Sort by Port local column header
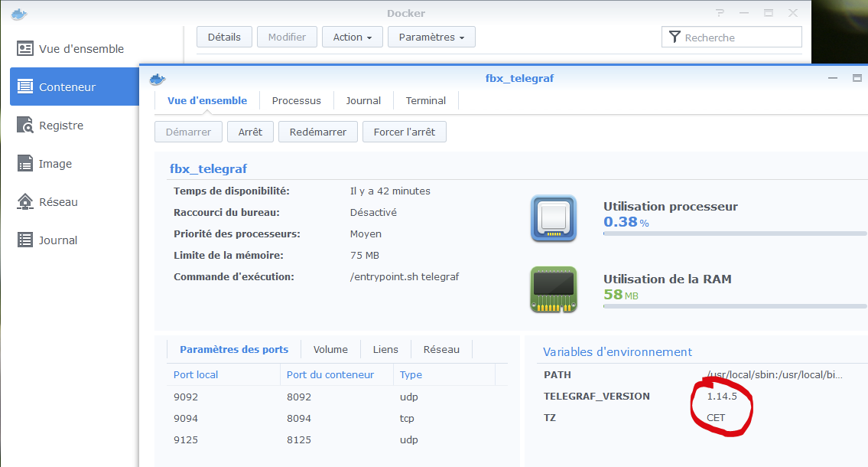868x467 pixels. click(x=196, y=374)
